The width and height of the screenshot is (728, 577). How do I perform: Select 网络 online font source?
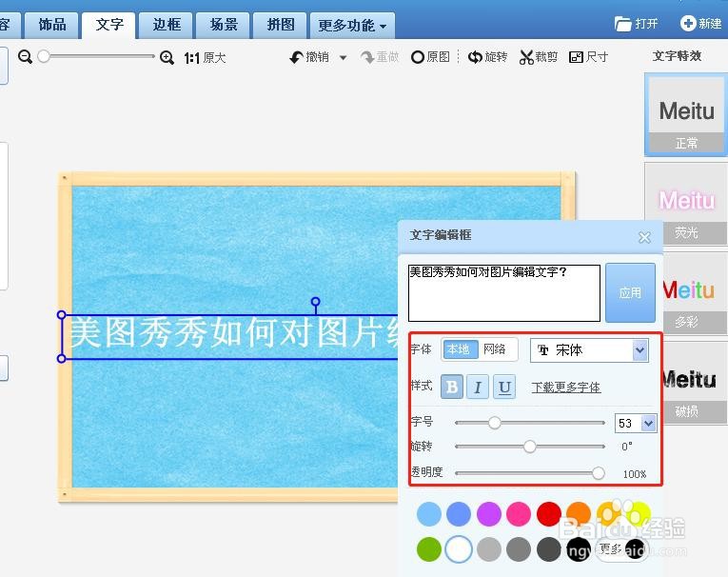tap(495, 349)
